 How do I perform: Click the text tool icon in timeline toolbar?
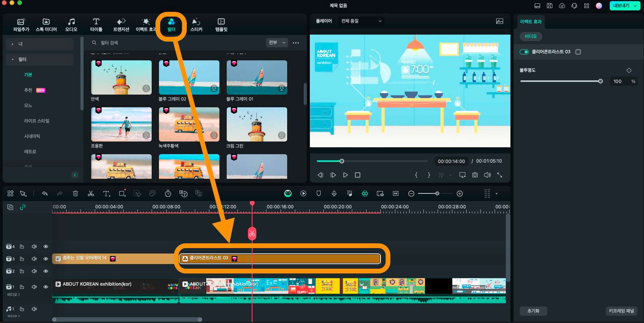pos(107,193)
